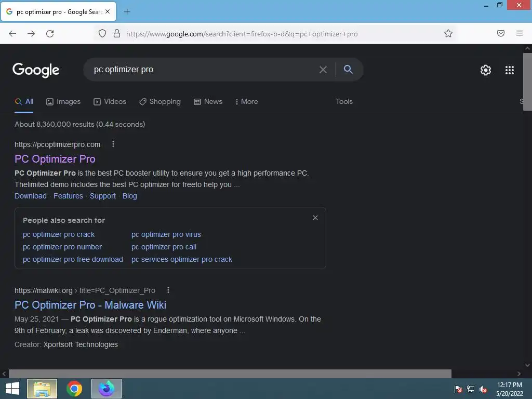
Task: Follow the Features sitelink
Action: pos(68,196)
